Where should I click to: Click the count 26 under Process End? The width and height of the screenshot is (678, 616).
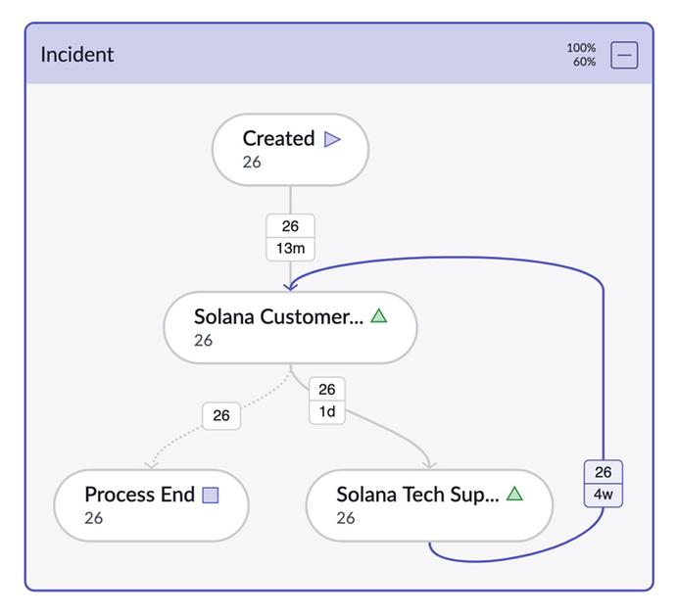pos(93,518)
